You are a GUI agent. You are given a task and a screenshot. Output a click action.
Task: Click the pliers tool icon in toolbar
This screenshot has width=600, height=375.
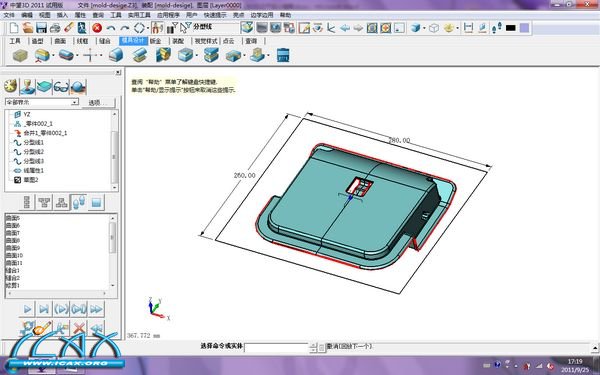point(157,28)
